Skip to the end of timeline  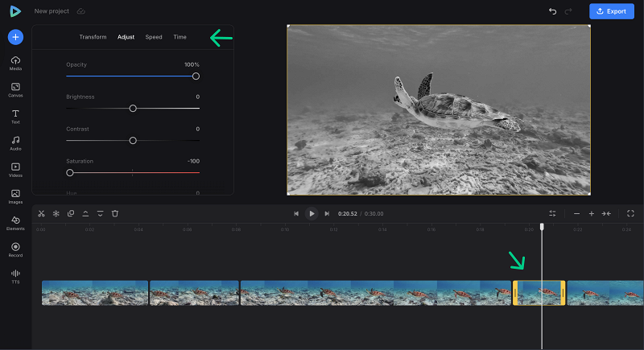click(327, 213)
